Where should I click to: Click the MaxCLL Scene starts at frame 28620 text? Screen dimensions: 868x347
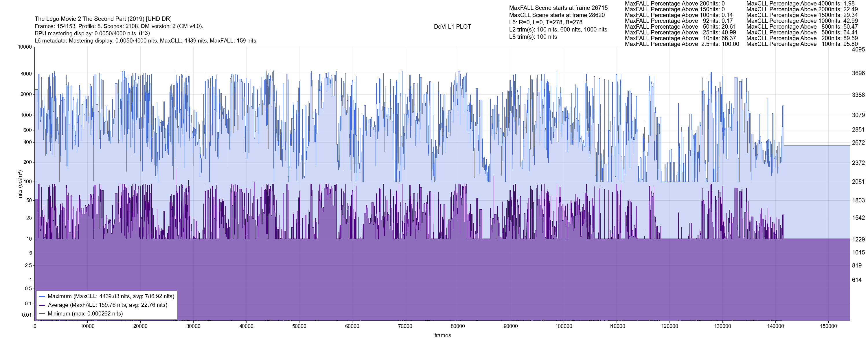(557, 15)
